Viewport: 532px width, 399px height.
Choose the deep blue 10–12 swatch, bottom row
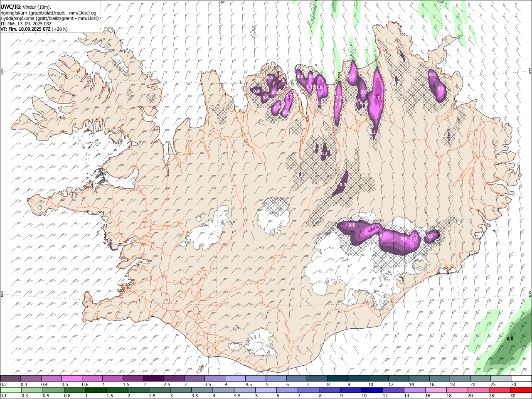pyautogui.click(x=372, y=390)
